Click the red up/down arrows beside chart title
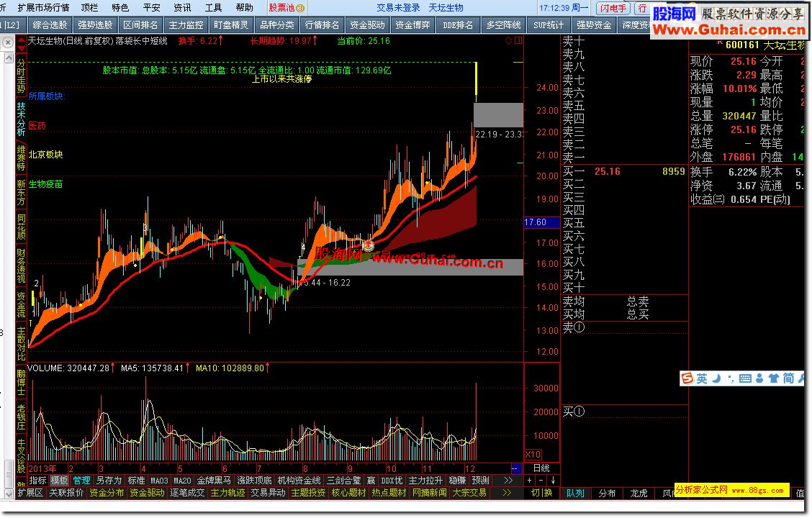The width and height of the screenshot is (812, 518). (21, 43)
